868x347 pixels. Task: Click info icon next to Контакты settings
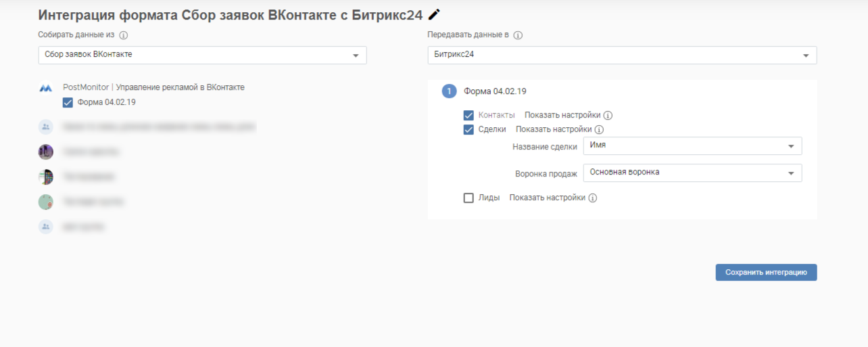[608, 116]
